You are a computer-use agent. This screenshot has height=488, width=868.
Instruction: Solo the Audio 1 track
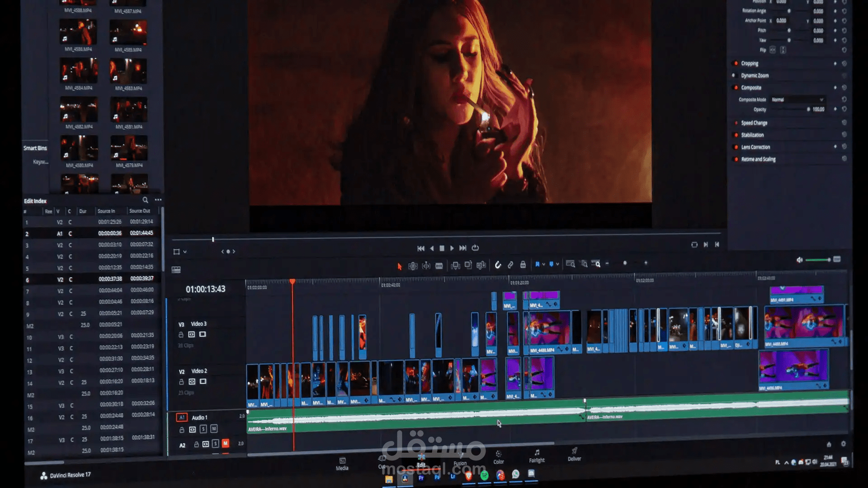coord(203,429)
